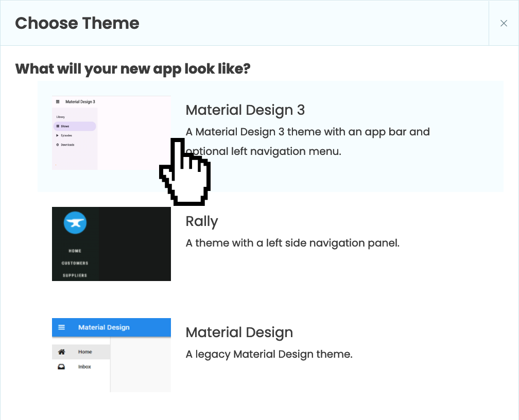Click the blue anvil logo in Rally preview
Screen dimensions: 519x420
75,222
